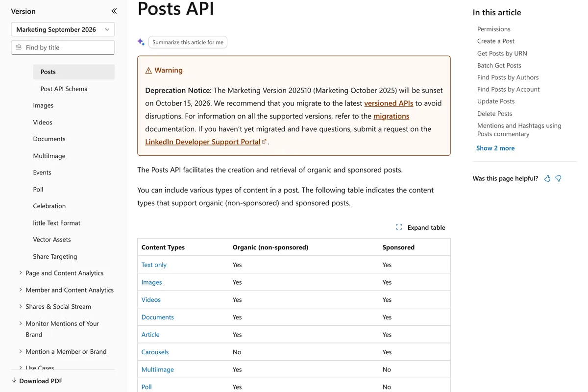Screen dimensions: 588x392
Task: Open Share Targeting page
Action: pos(55,256)
